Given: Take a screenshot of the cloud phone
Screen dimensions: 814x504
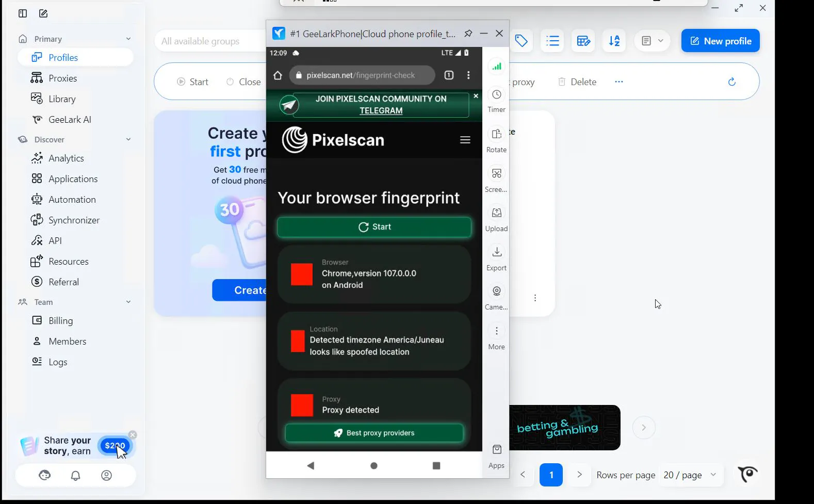Looking at the screenshot, I should (497, 179).
